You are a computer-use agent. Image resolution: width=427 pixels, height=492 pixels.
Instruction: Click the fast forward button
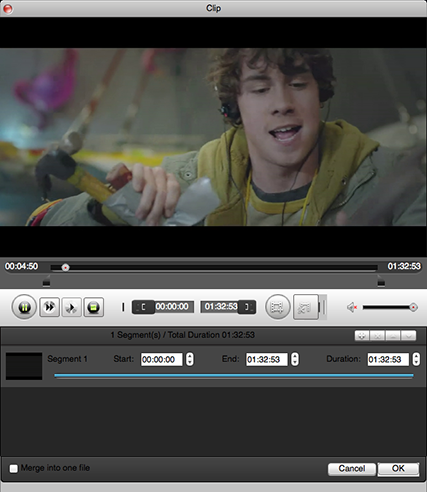[x=50, y=307]
